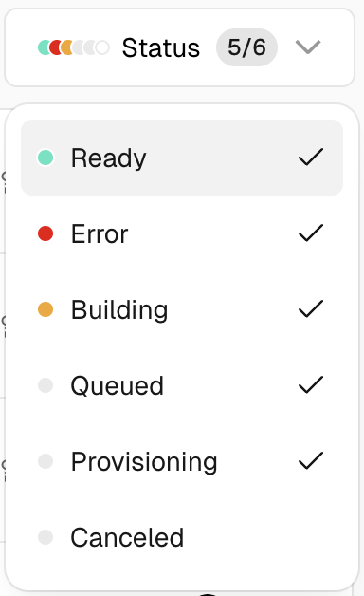
Task: Click the green Ready status dot
Action: coord(45,158)
